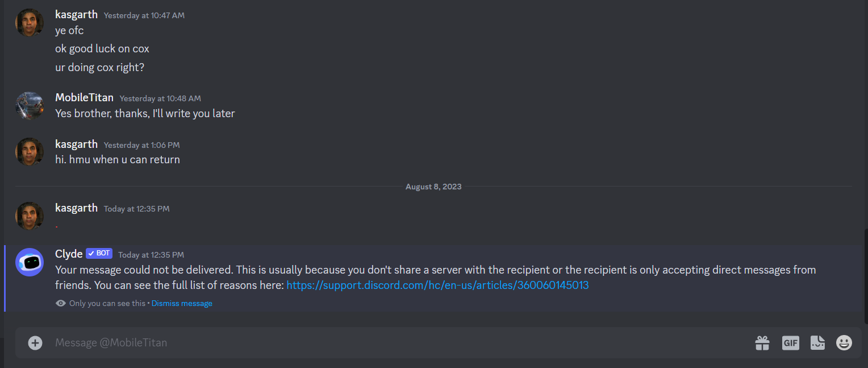Viewport: 868px width, 368px height.
Task: Open the attachment plus button
Action: point(35,342)
